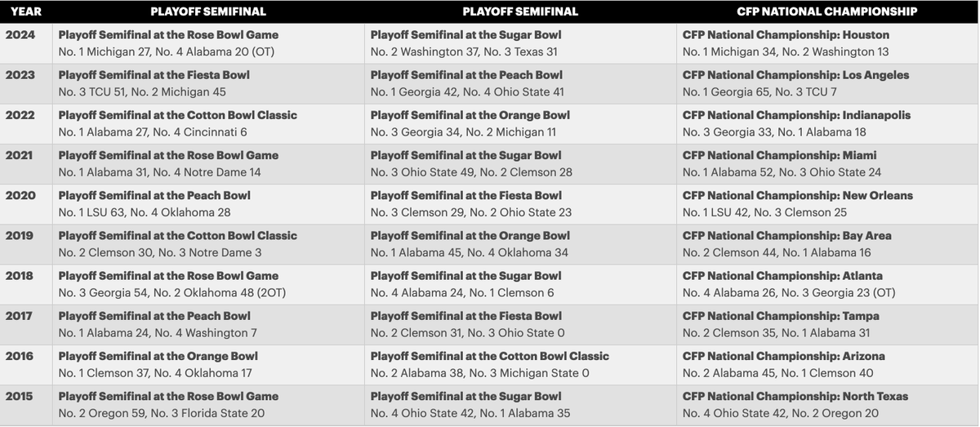Click the CFP NATIONAL CHAMPIONSHIP column header

(826, 11)
